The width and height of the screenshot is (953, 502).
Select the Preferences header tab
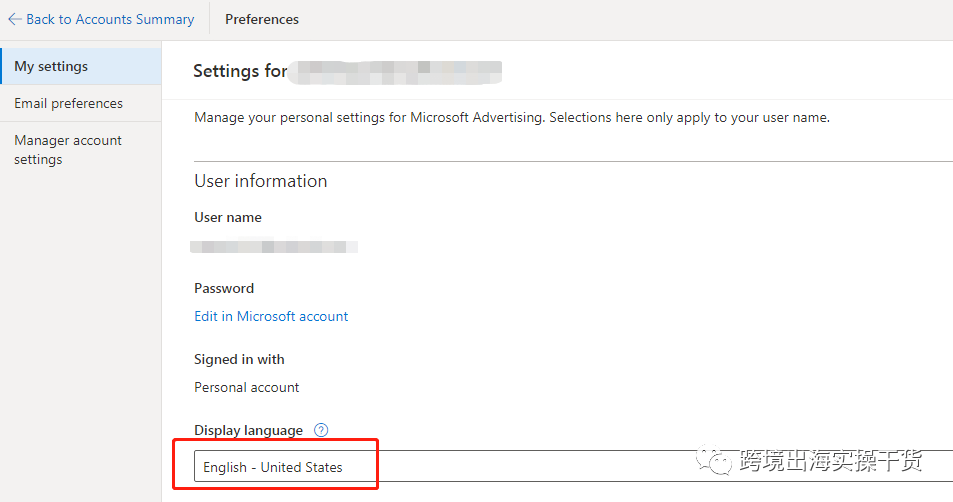click(262, 19)
